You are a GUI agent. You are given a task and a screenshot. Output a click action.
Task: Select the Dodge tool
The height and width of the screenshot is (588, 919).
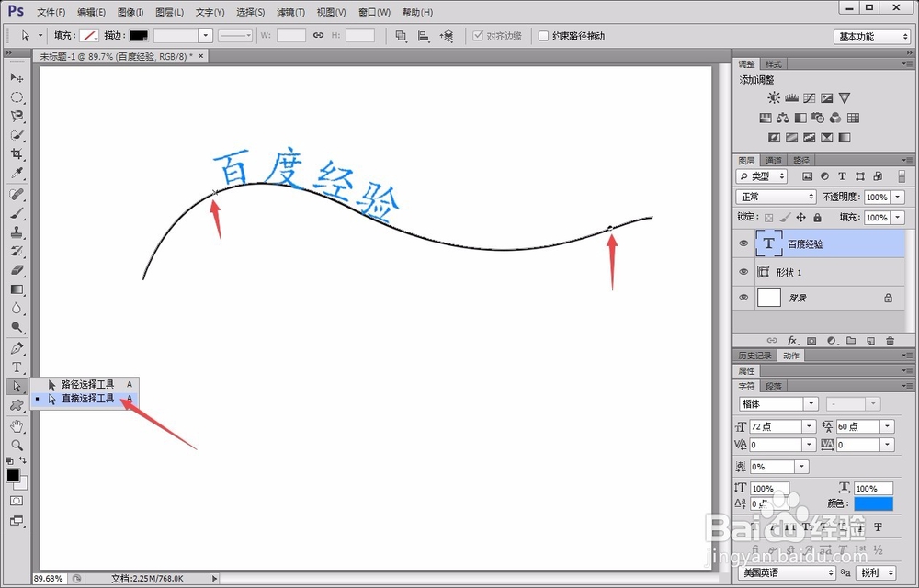pyautogui.click(x=17, y=327)
